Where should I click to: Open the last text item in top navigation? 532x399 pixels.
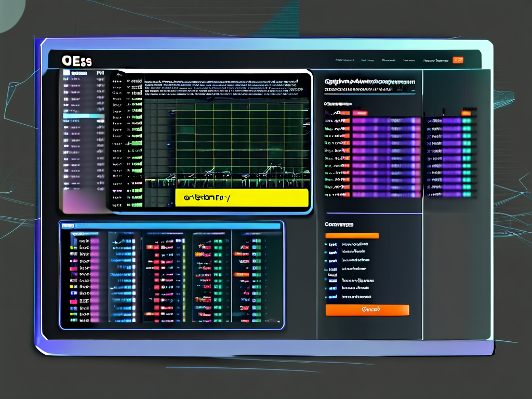[x=435, y=60]
